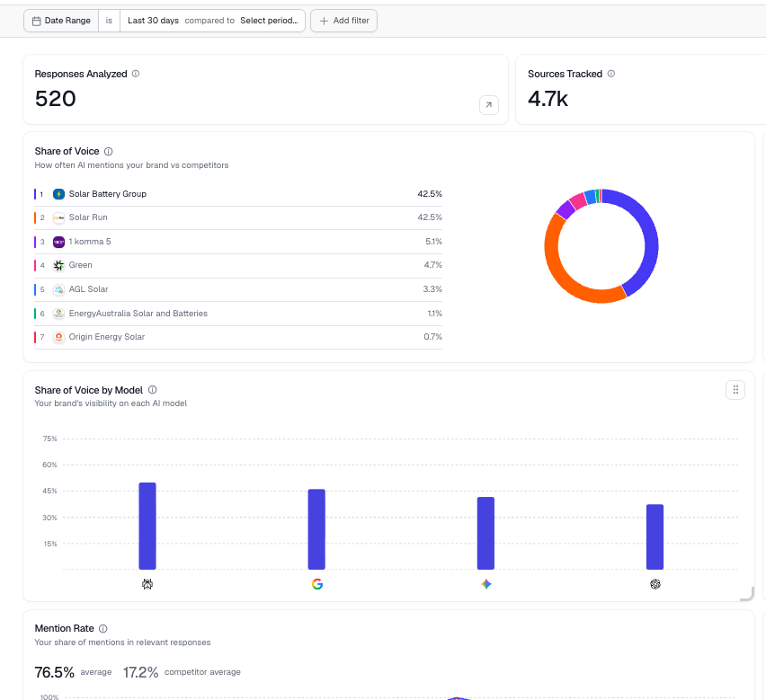The image size is (766, 700).
Task: Click the Google bar in the model chart
Action: pyautogui.click(x=316, y=529)
